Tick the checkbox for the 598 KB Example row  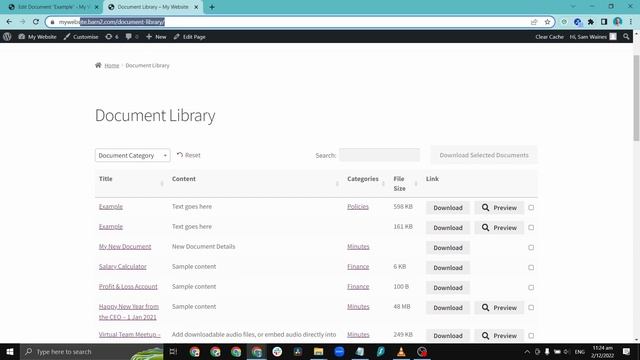[x=531, y=207]
